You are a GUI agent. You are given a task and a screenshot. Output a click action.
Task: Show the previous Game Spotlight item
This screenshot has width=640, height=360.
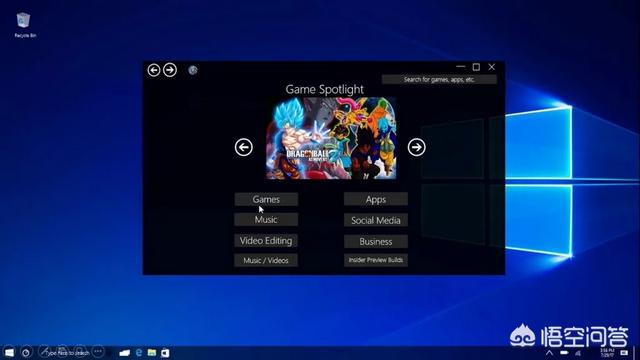point(244,147)
